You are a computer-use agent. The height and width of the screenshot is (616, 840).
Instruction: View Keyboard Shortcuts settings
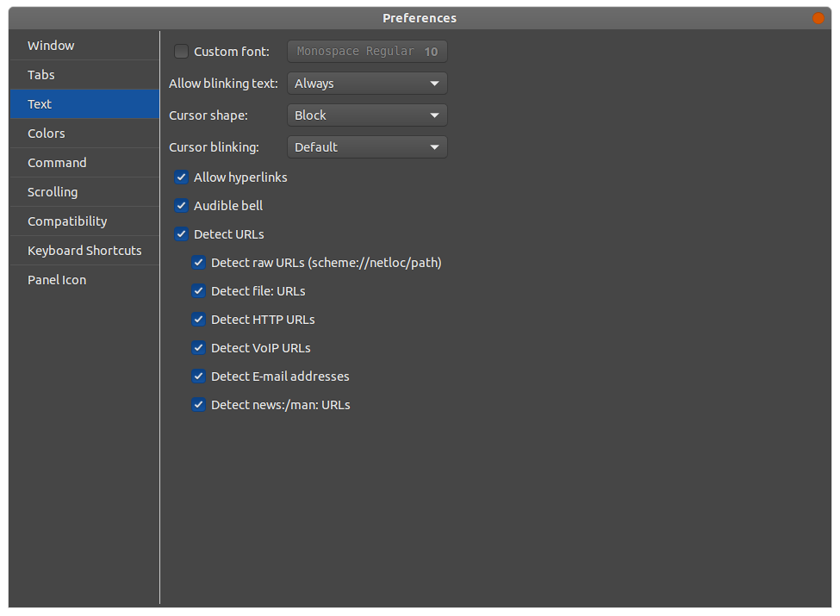pyautogui.click(x=84, y=251)
